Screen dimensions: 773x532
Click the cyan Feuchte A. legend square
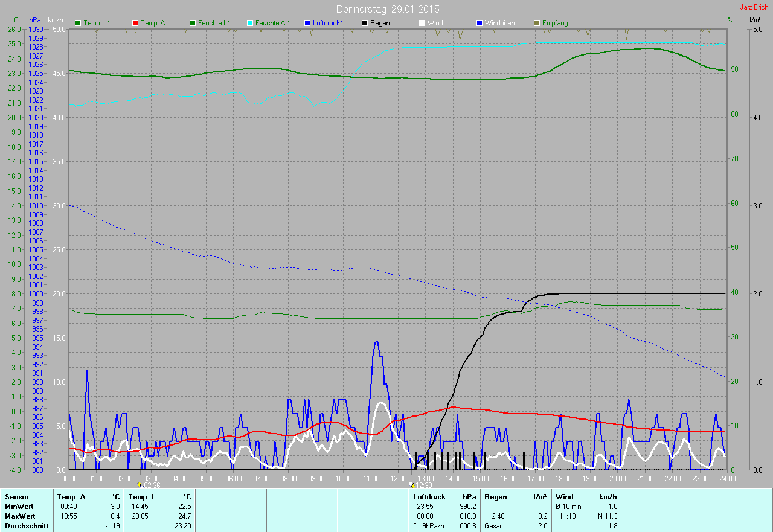click(250, 23)
